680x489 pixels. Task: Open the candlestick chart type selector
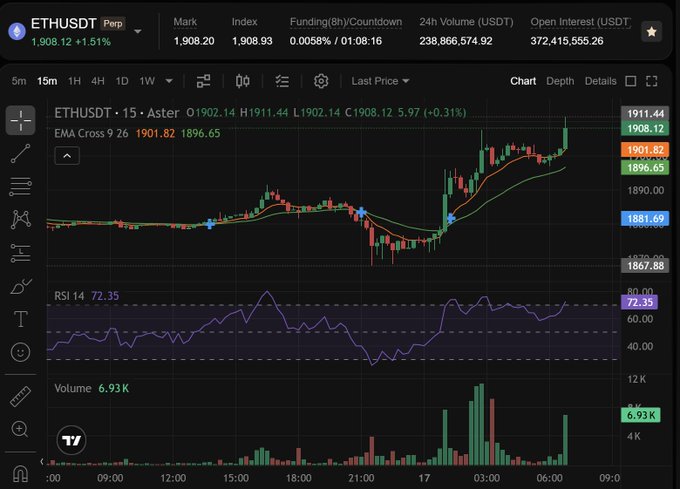[242, 81]
